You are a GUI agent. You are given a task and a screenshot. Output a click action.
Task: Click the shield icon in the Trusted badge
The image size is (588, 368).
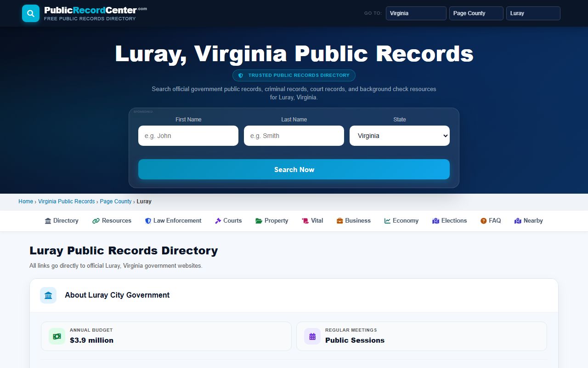(x=240, y=75)
